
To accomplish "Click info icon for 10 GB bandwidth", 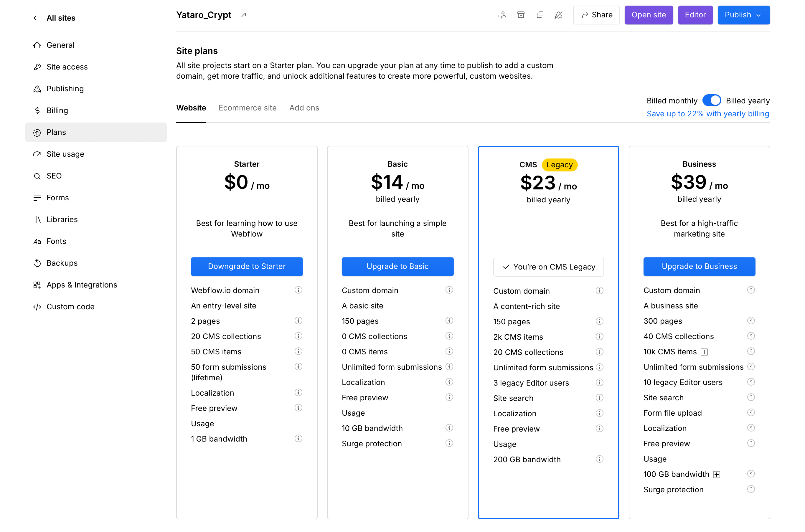I will (x=449, y=428).
